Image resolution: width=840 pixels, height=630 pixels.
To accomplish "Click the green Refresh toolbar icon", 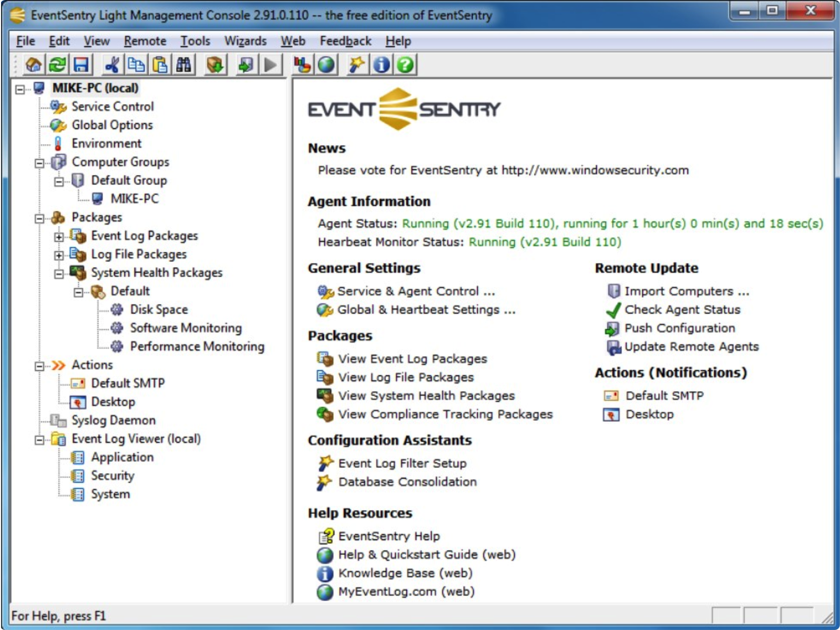I will [x=57, y=65].
